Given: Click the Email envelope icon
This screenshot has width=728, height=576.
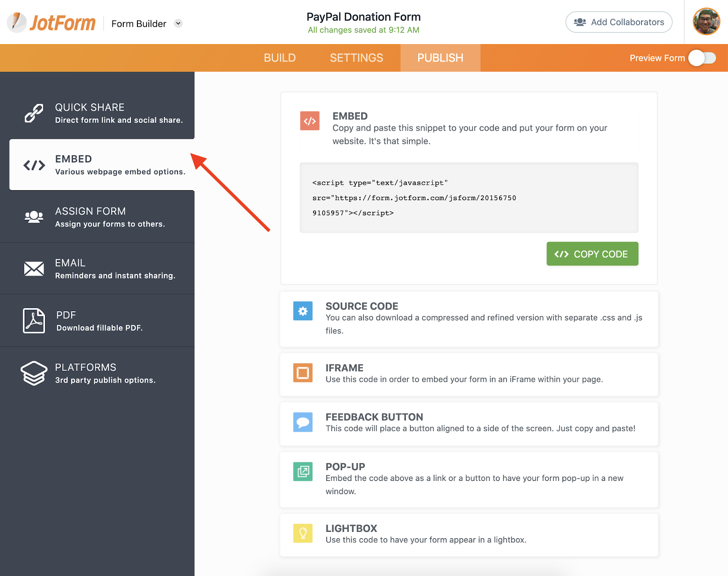Looking at the screenshot, I should click(34, 269).
